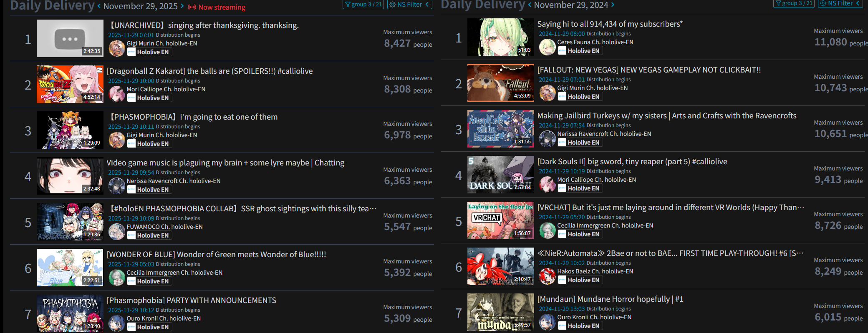The height and width of the screenshot is (333, 868).
Task: Open Nerissa Ravencroft Ch. hololive-EN channel link in 2024 list
Action: pyautogui.click(x=604, y=134)
